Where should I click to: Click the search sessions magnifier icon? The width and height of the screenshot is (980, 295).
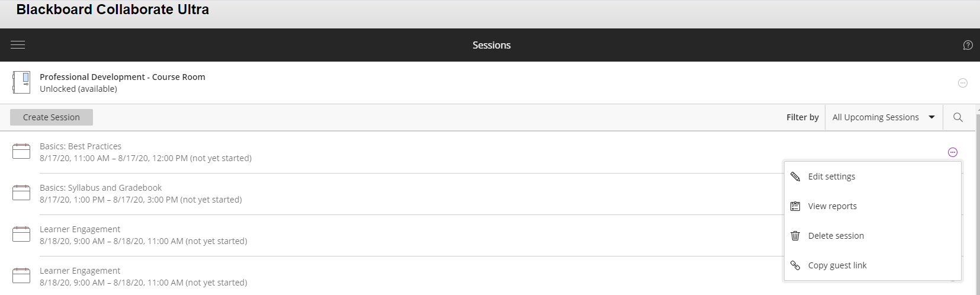pos(957,117)
